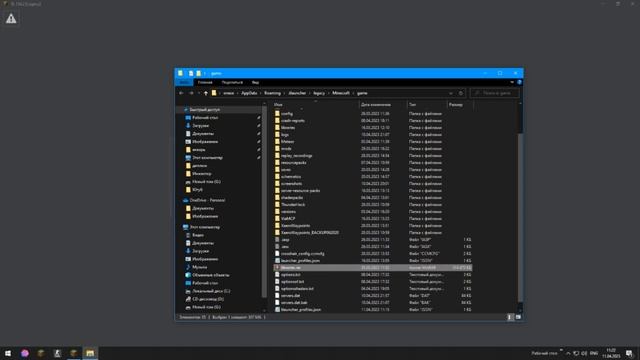
Task: Click the saves folder icon
Action: [277, 169]
